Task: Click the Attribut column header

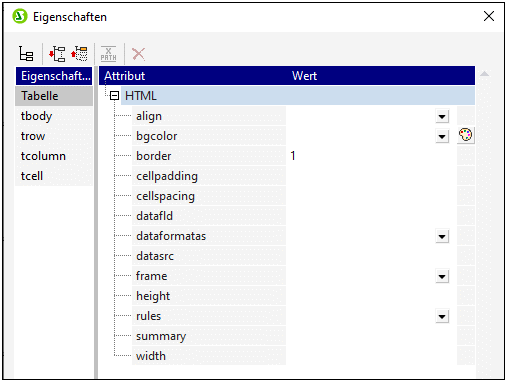Action: point(193,76)
